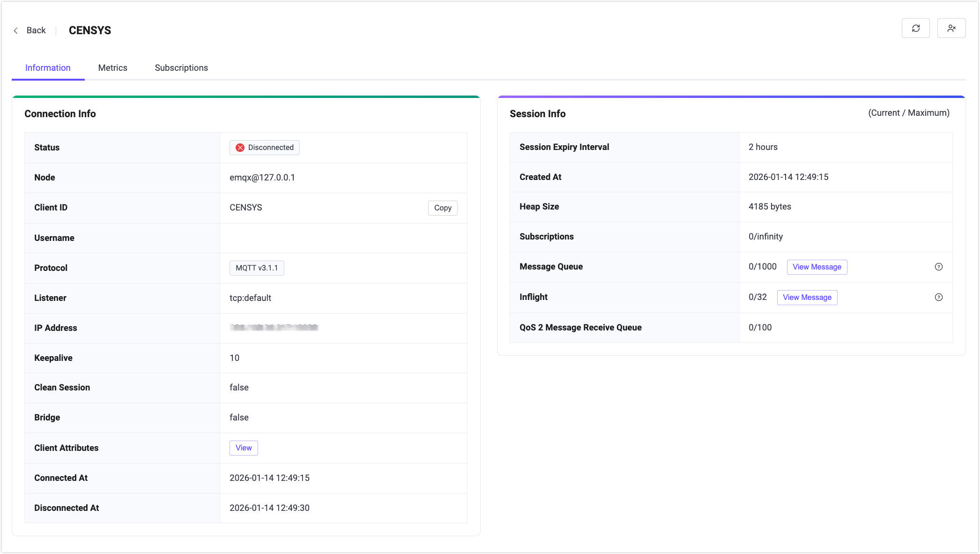Click the red Disconnected status icon
The image size is (980, 554).
[x=240, y=148]
